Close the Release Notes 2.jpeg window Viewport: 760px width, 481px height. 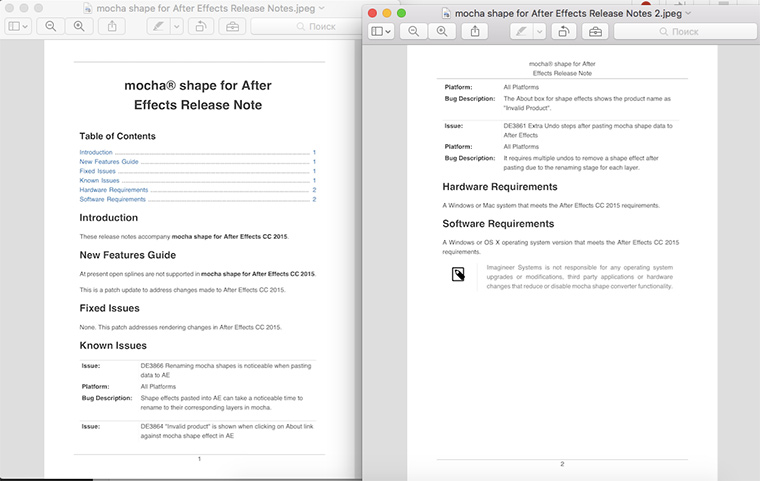tap(372, 13)
